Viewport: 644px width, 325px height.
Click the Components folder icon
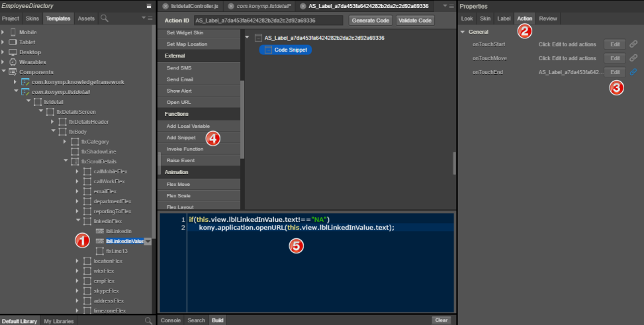tap(13, 72)
